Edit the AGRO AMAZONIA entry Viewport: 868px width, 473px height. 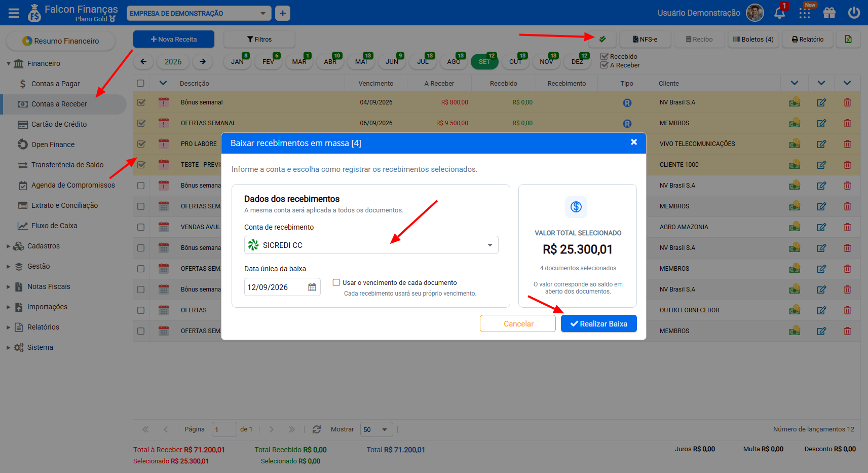821,227
